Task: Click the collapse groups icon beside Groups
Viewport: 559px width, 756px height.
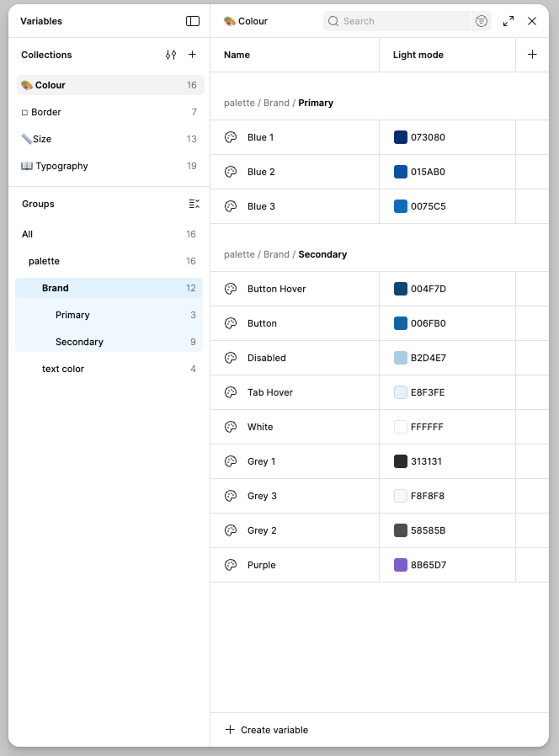Action: click(x=194, y=203)
